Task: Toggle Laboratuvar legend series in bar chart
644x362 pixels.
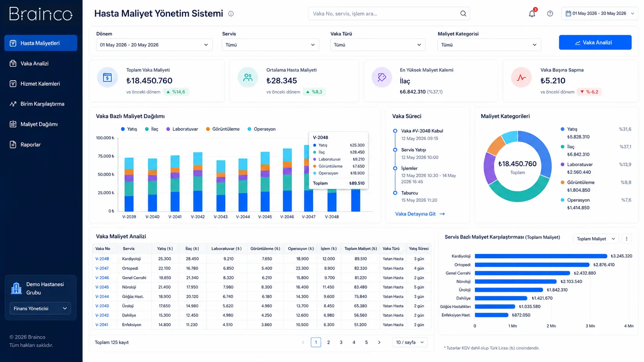Action: 182,129
